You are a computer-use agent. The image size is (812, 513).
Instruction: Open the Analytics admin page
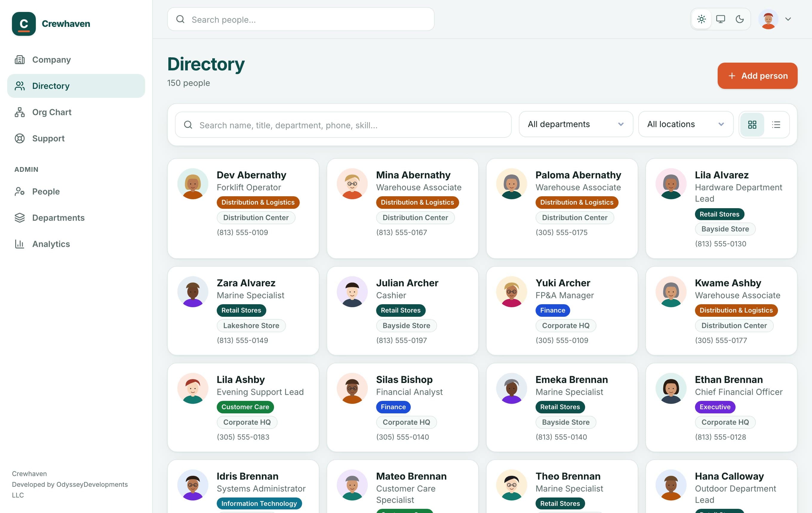tap(76, 244)
